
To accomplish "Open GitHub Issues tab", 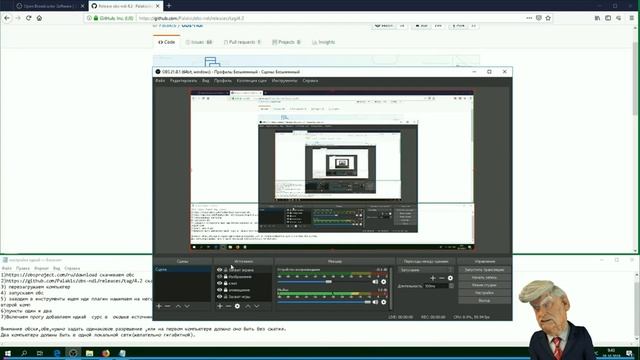I will click(x=199, y=42).
